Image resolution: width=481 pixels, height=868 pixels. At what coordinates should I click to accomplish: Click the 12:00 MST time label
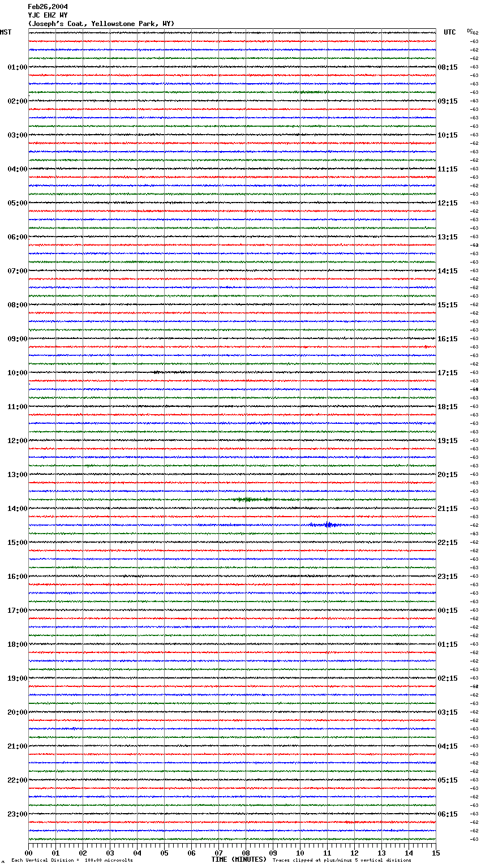tap(18, 441)
